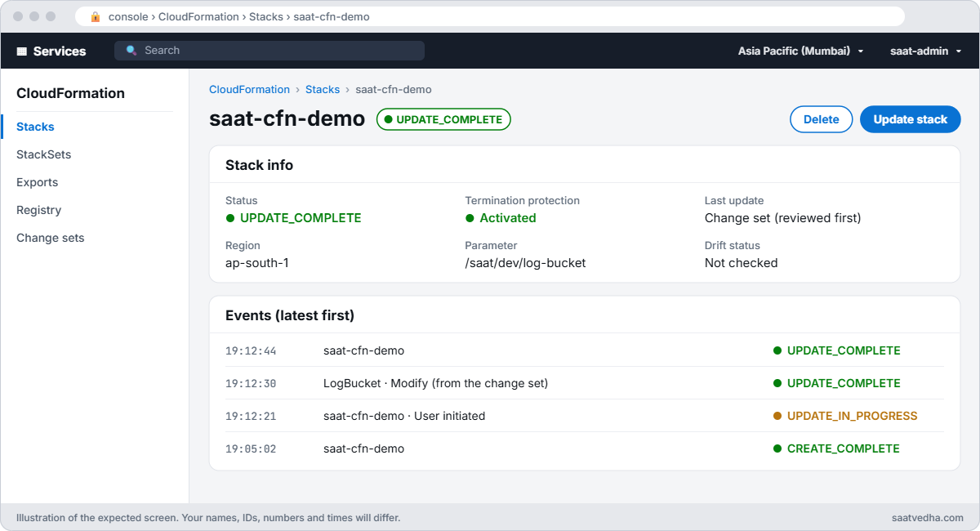This screenshot has height=531, width=980.
Task: Click into the Search field
Action: tap(269, 51)
